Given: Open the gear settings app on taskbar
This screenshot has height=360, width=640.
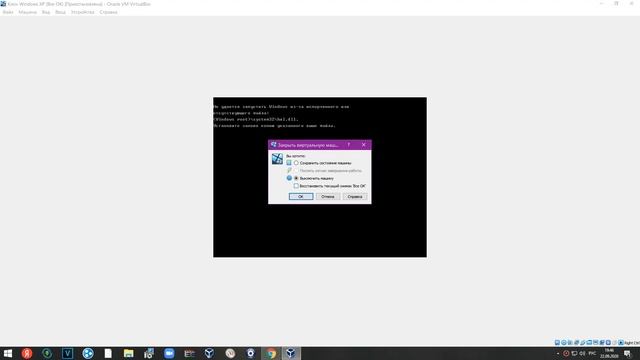Looking at the screenshot, I should coord(250,353).
